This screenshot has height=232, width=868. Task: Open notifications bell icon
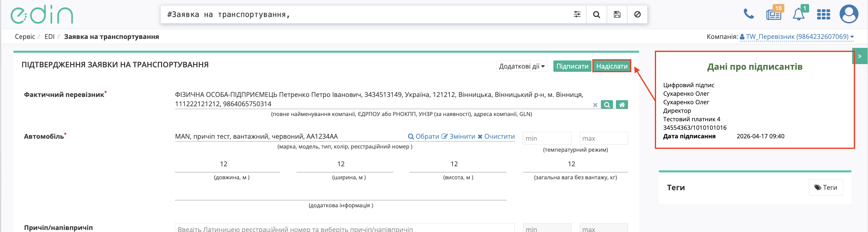(x=798, y=15)
